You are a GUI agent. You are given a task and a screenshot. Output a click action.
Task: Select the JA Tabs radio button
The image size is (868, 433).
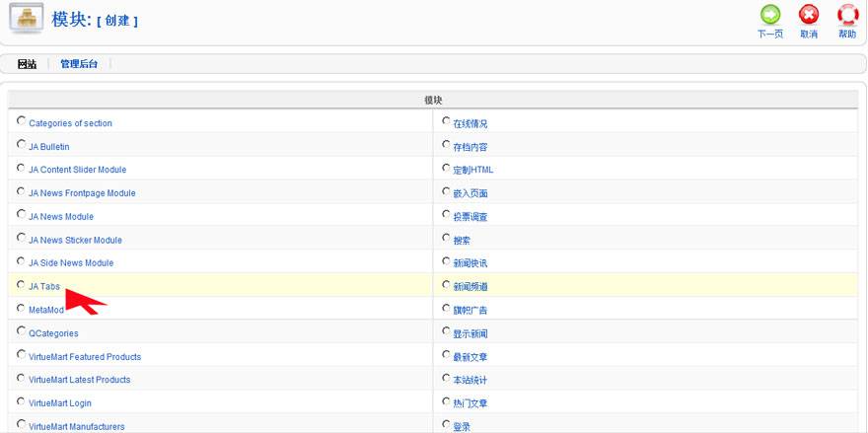click(21, 285)
